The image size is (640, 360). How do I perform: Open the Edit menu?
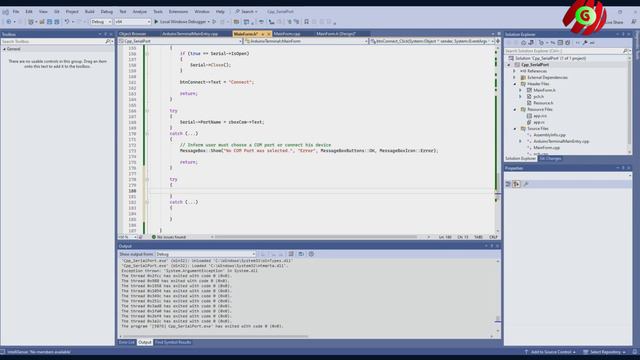[x=29, y=11]
